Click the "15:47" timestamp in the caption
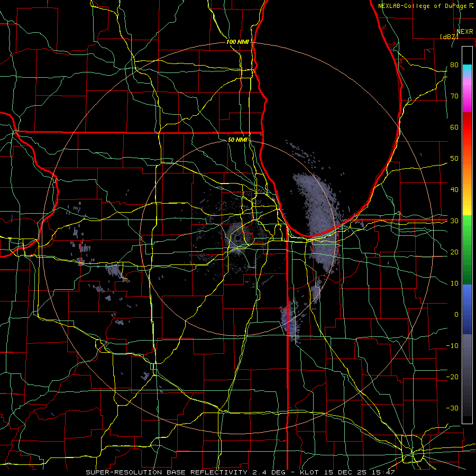Screen dimensions: 476x476 384,472
